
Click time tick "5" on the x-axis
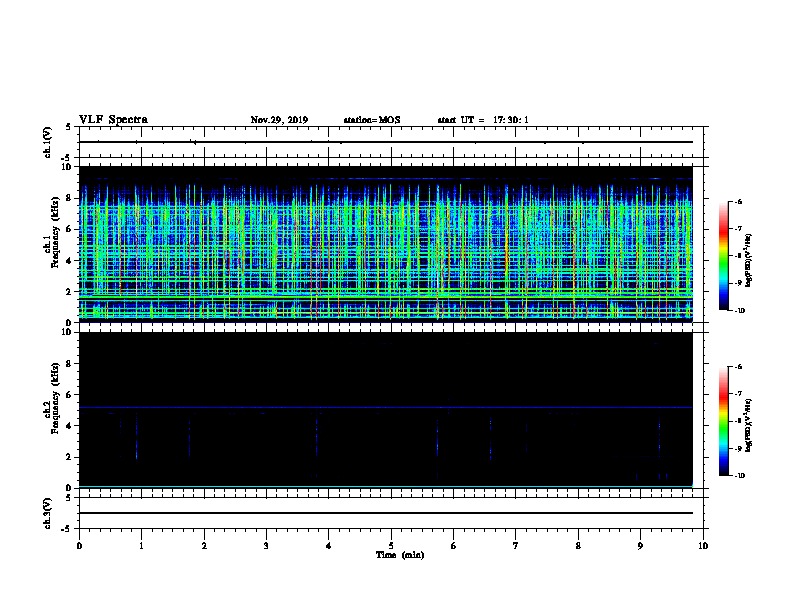pyautogui.click(x=391, y=546)
